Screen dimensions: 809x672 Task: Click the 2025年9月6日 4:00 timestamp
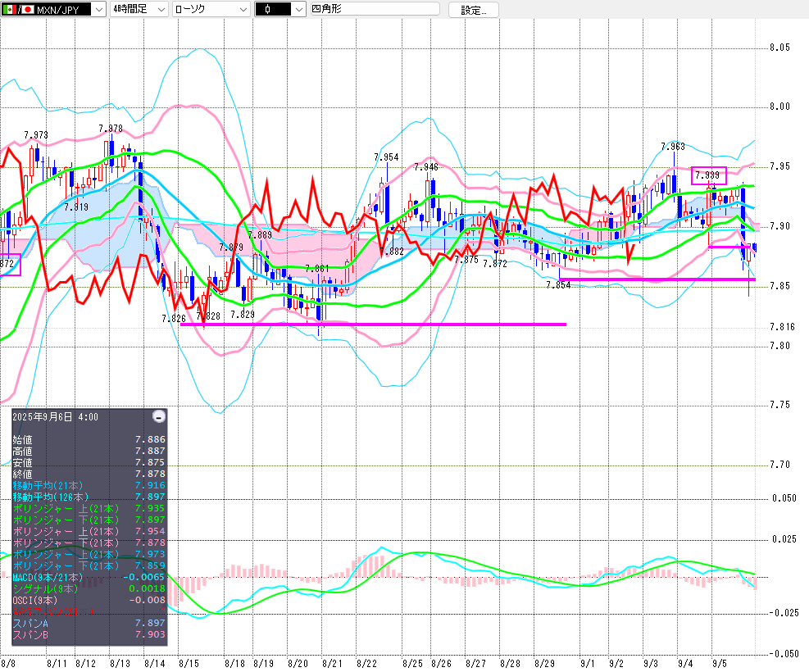(55, 416)
